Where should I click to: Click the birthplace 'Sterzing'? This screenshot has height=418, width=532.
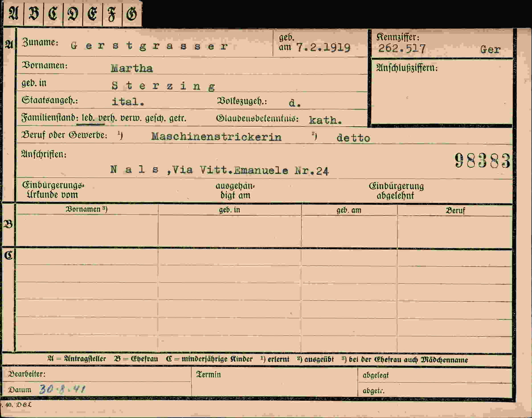[x=163, y=86]
